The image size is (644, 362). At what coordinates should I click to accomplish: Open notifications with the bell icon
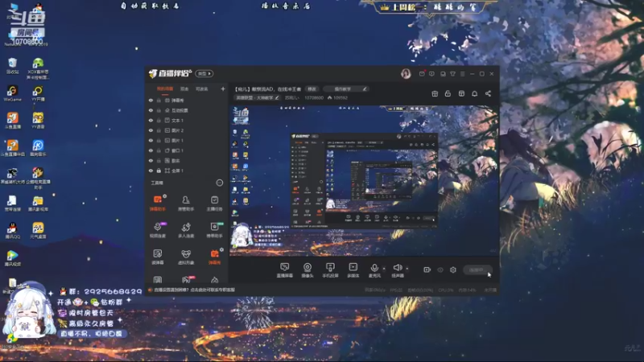pos(474,93)
